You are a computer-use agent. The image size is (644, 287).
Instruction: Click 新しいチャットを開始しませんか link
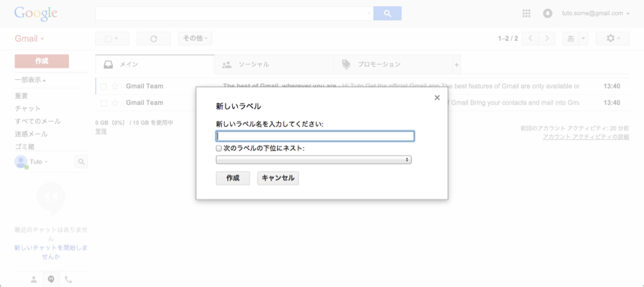tap(51, 252)
